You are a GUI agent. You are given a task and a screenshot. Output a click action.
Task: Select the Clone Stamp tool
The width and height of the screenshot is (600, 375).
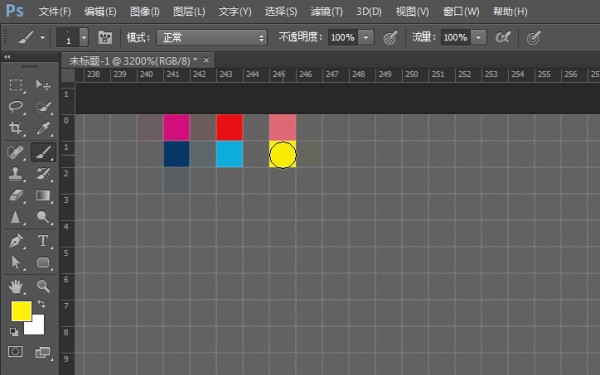coord(15,174)
